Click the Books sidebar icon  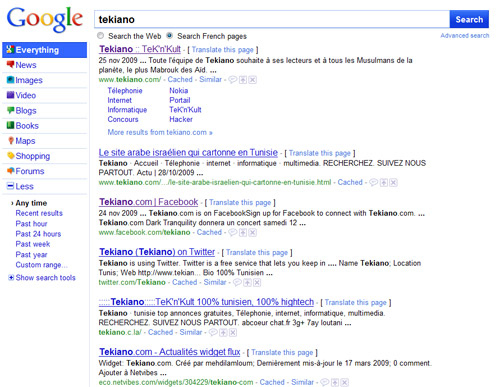click(10, 125)
